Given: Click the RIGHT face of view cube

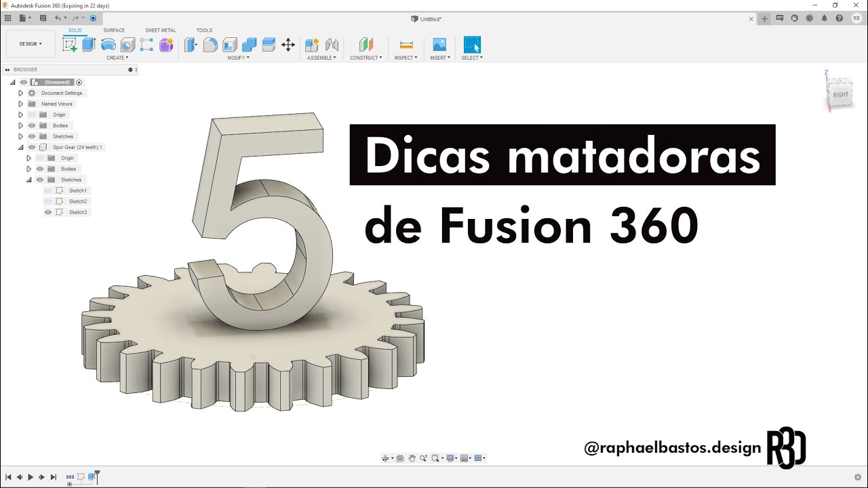Looking at the screenshot, I should point(841,95).
